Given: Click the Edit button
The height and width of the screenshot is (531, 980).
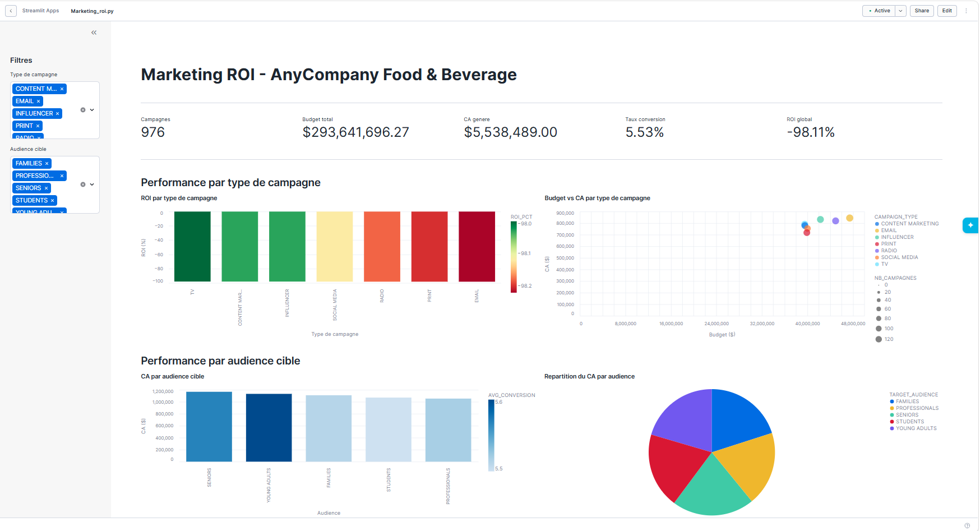Looking at the screenshot, I should pyautogui.click(x=947, y=11).
